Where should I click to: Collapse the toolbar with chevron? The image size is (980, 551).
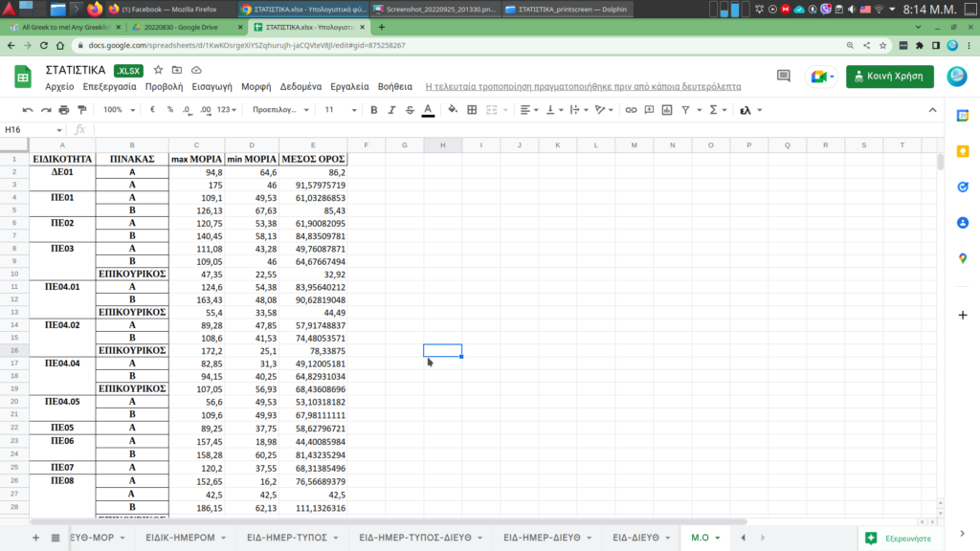(x=932, y=110)
